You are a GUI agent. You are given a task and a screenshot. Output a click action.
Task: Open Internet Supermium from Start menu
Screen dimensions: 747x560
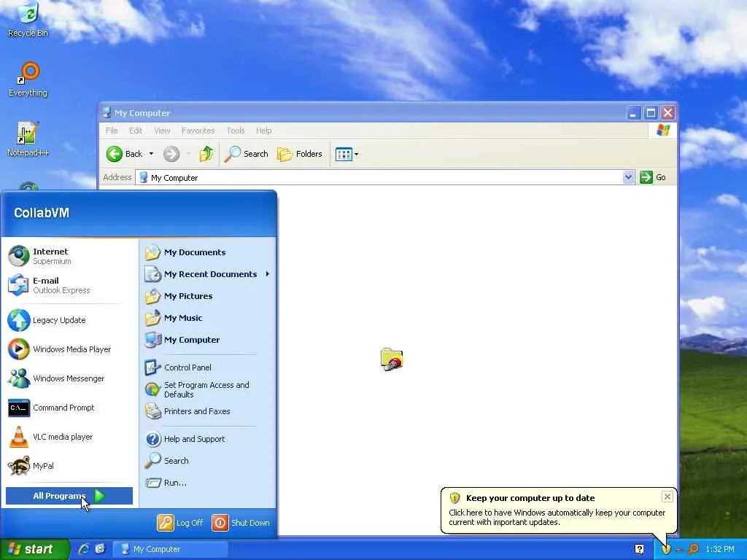click(x=69, y=256)
